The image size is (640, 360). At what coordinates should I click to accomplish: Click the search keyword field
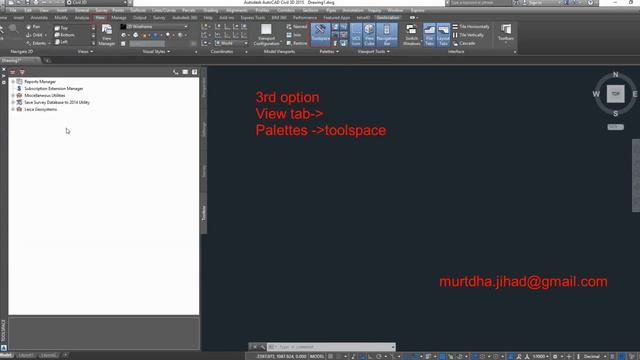click(480, 3)
